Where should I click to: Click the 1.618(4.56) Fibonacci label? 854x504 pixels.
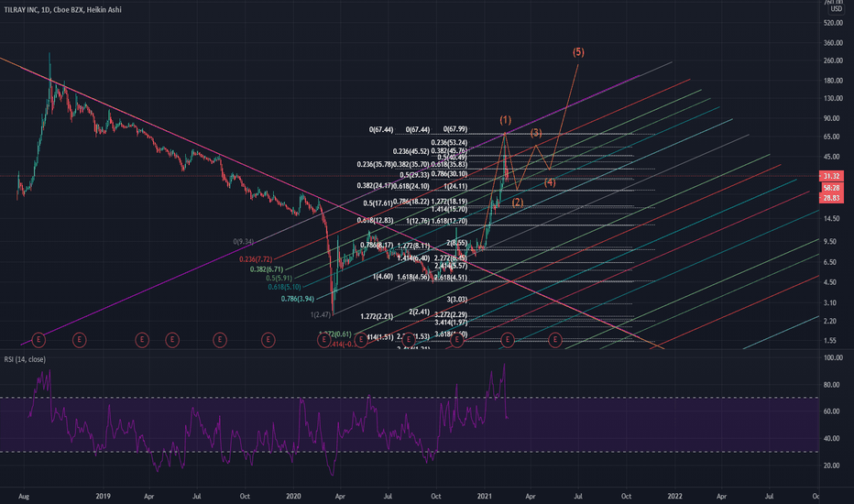click(413, 278)
